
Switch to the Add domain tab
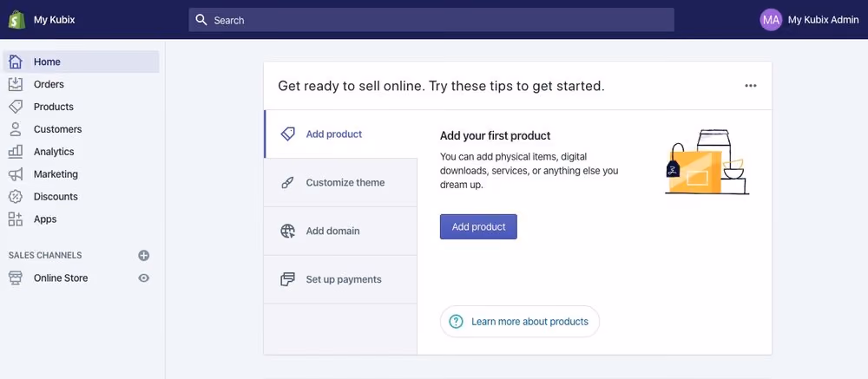(x=340, y=231)
